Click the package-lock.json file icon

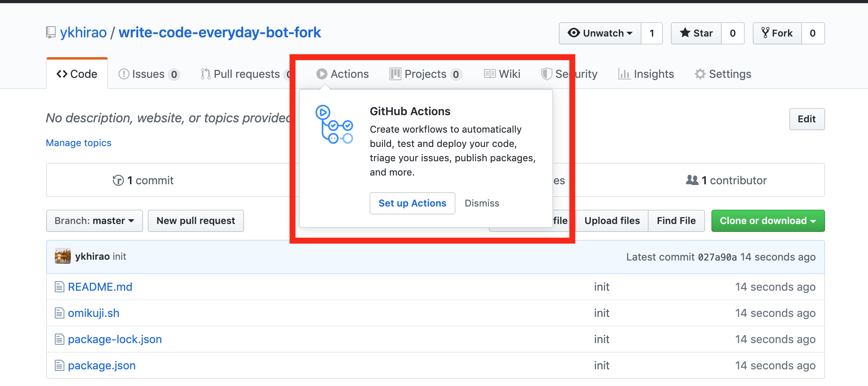coord(59,339)
